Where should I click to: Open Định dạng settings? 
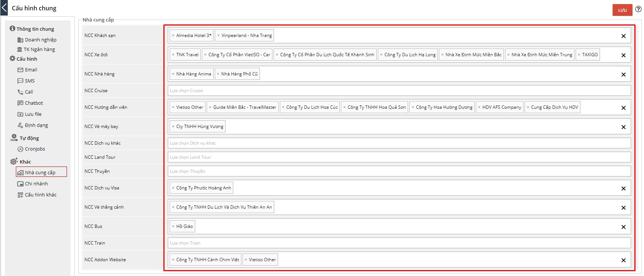pyautogui.click(x=33, y=125)
